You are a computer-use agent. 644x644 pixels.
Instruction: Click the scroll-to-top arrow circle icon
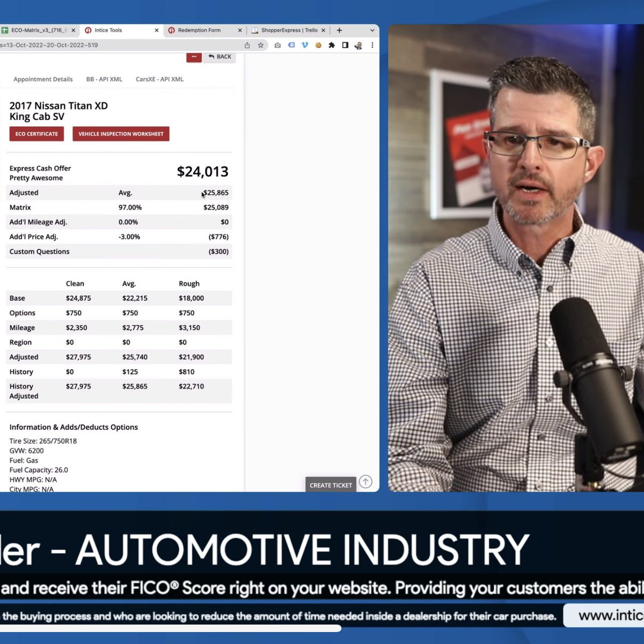[365, 481]
